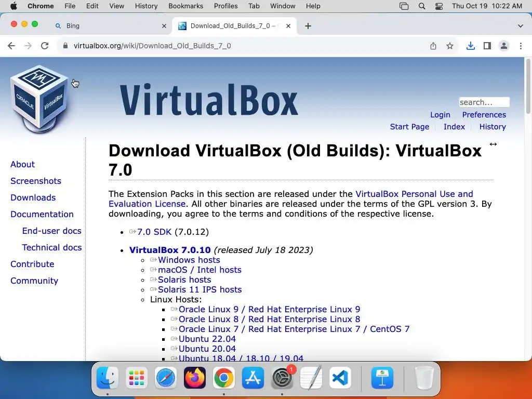
Task: Open Finder from the Dock
Action: click(108, 378)
